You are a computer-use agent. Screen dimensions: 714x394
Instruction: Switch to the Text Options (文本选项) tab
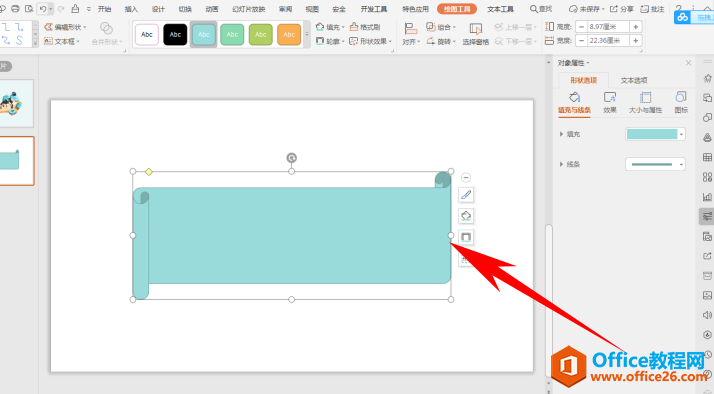(634, 81)
